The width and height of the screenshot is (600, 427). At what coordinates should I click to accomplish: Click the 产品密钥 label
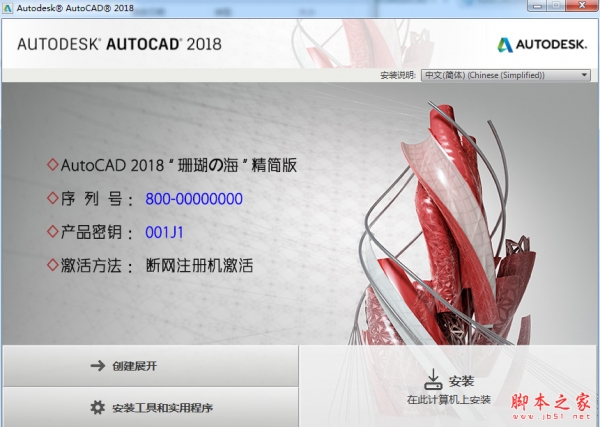click(x=97, y=232)
